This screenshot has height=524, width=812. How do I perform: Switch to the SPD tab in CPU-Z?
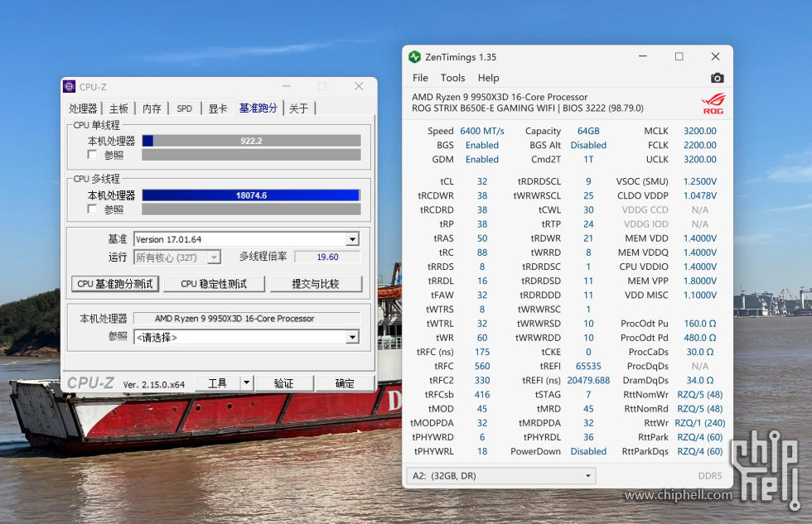pos(184,108)
